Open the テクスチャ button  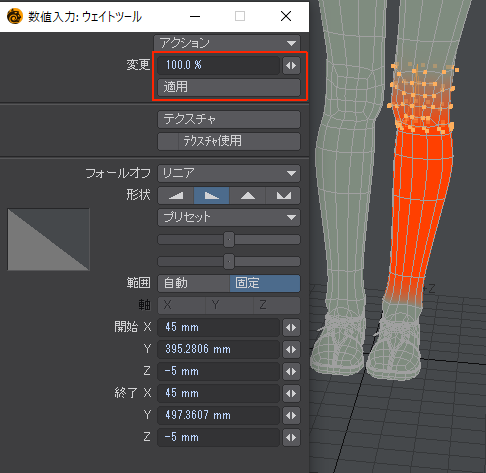click(x=229, y=119)
